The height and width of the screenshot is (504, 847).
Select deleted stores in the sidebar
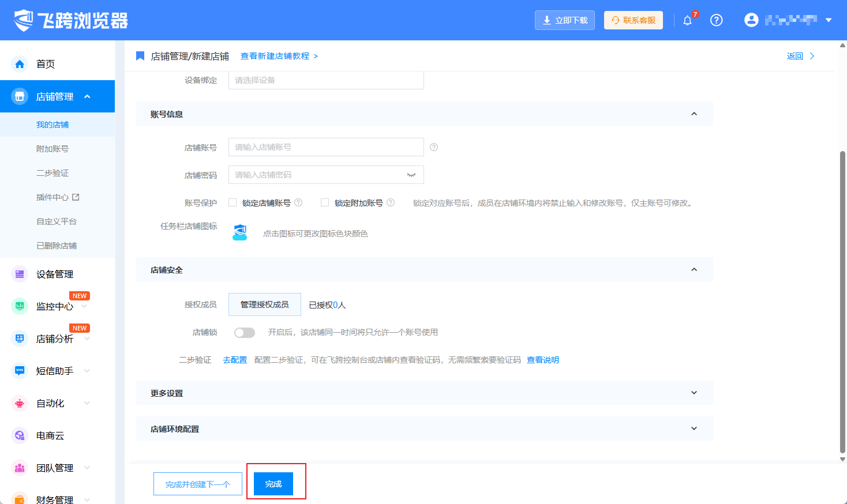tap(57, 246)
